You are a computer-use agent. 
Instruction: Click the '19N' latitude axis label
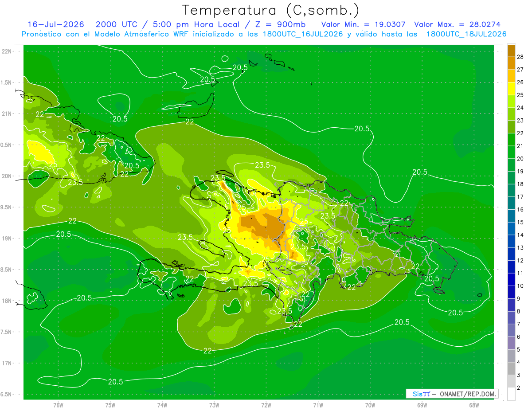point(7,239)
